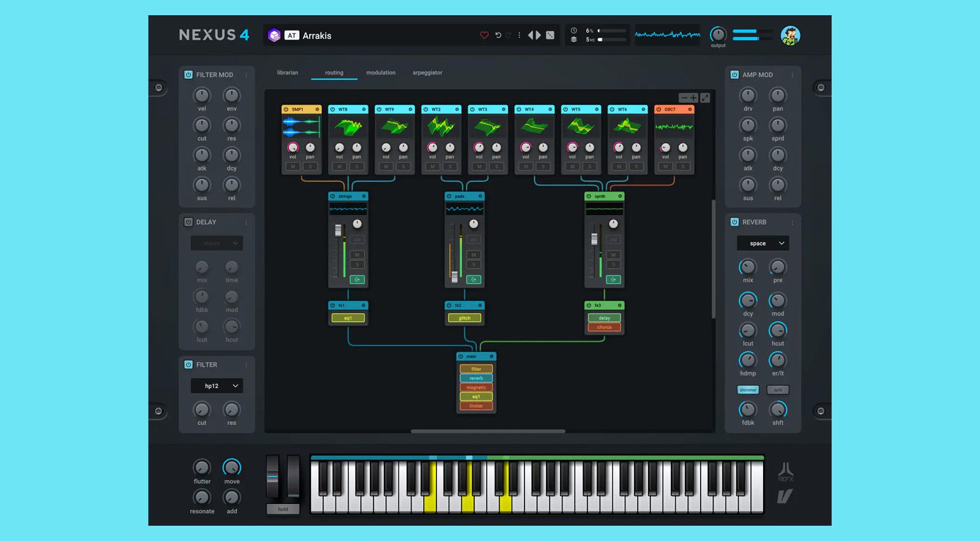This screenshot has width=980, height=541.
Task: Open the hp12 filter type dropdown
Action: coord(217,386)
